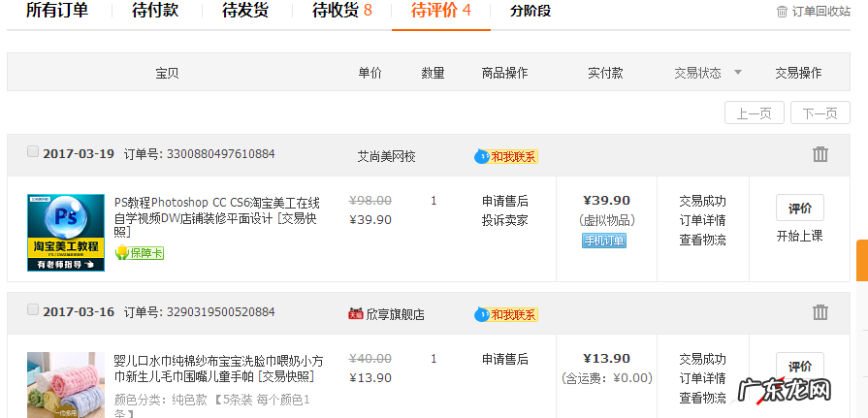Click 评价 button for the PS教程 order
The image size is (868, 418).
point(799,208)
